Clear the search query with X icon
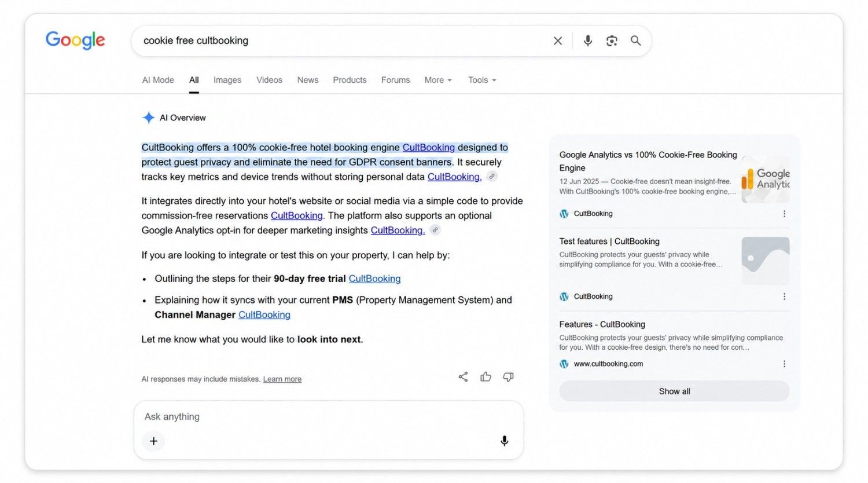 point(558,41)
